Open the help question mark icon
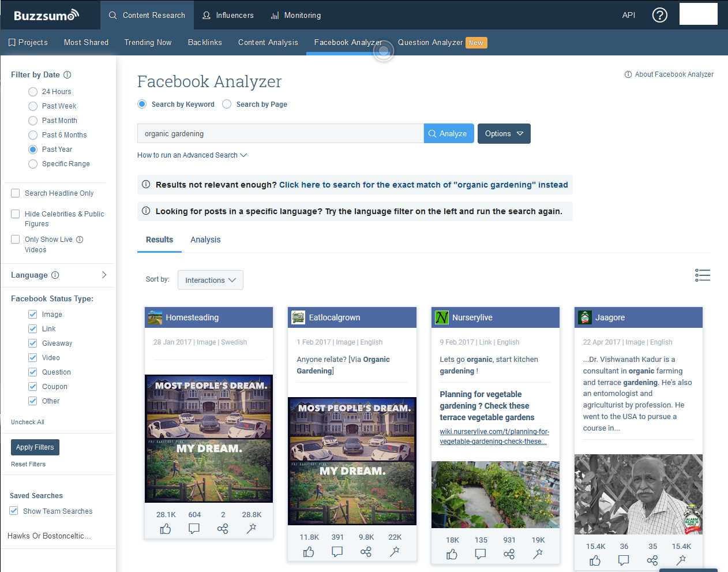Image resolution: width=728 pixels, height=572 pixels. (x=659, y=15)
